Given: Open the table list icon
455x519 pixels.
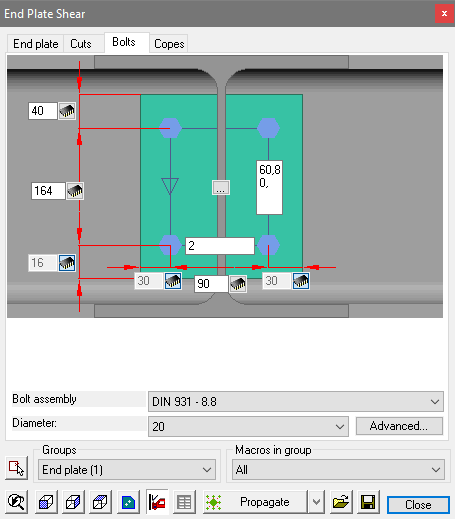Looking at the screenshot, I should coord(184,502).
